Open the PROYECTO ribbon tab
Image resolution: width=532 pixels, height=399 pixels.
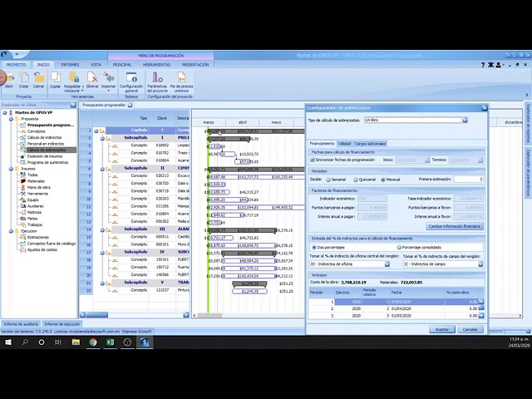[16, 65]
